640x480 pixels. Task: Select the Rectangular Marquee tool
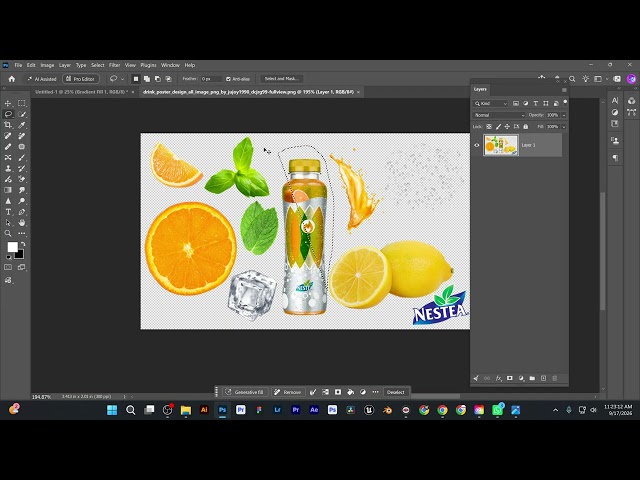coord(22,103)
